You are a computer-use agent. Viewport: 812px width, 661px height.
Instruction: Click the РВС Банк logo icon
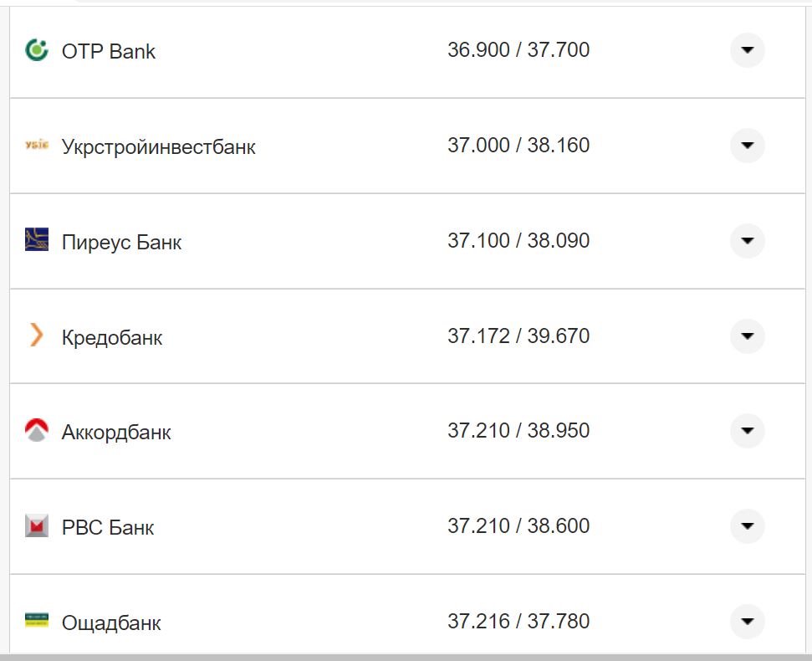37,527
